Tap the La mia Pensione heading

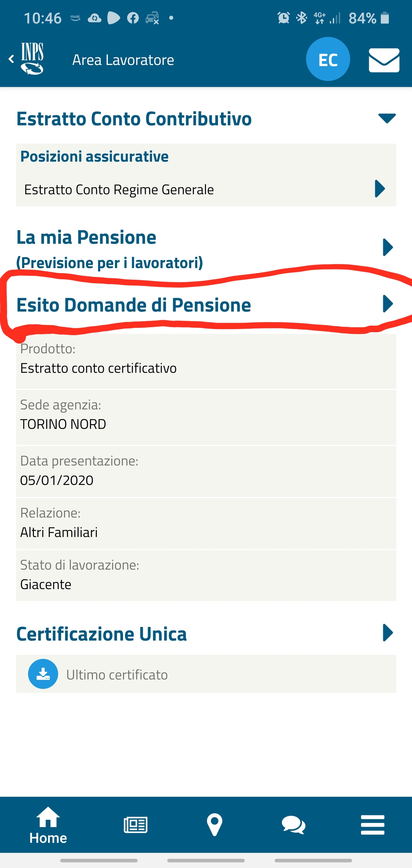tap(86, 237)
